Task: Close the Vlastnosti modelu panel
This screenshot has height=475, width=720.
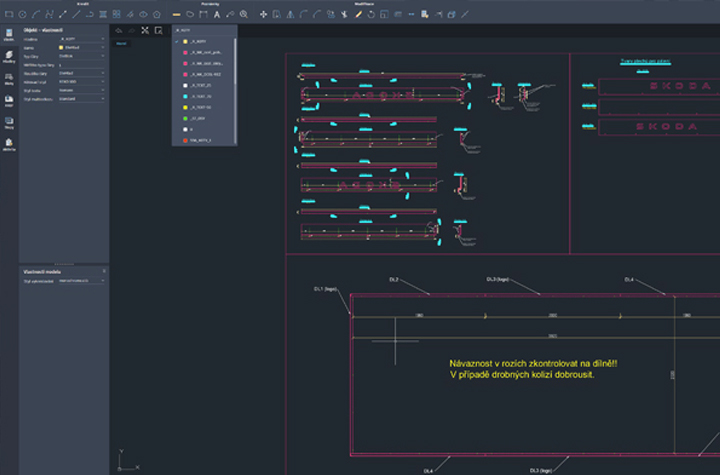Action: click(103, 270)
